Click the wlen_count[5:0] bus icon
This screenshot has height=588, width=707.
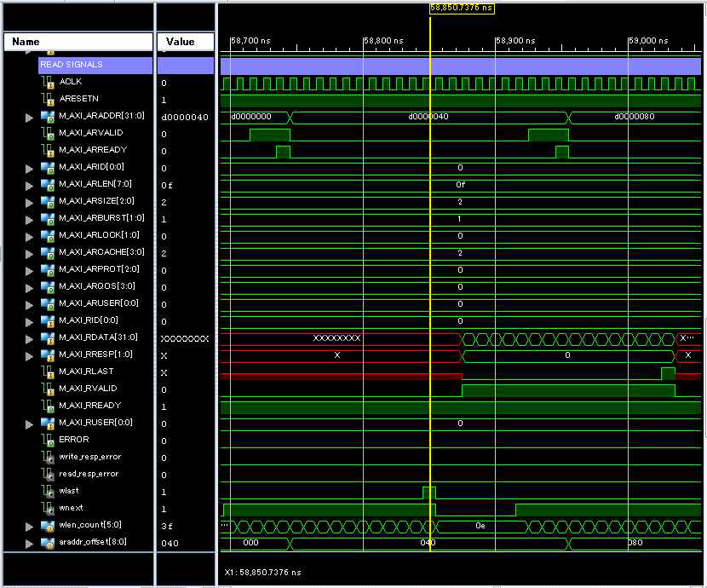tap(48, 526)
